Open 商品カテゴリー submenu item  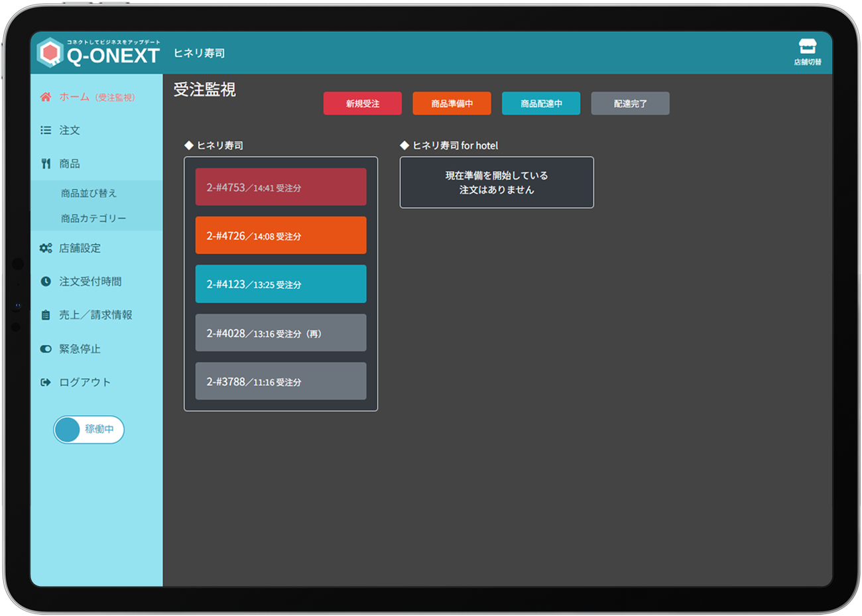[93, 218]
